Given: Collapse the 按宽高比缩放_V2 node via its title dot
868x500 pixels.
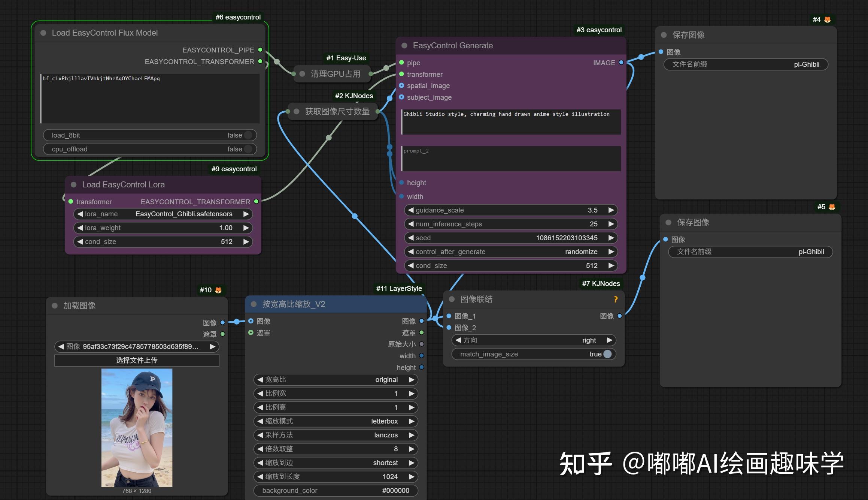Looking at the screenshot, I should 254,304.
